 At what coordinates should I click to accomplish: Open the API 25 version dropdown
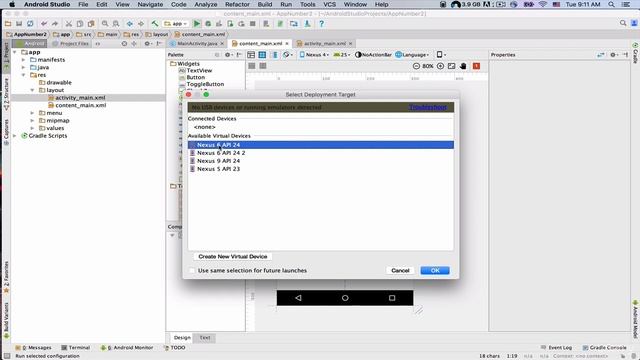pyautogui.click(x=342, y=55)
